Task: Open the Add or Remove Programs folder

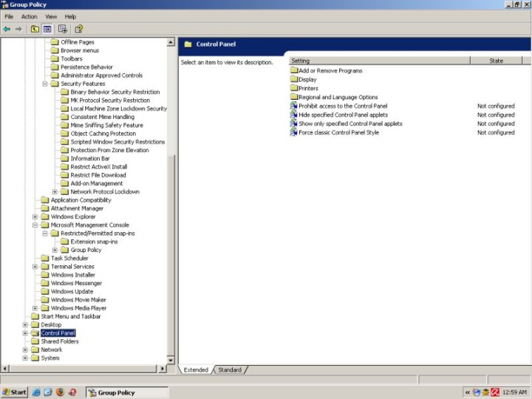Action: tap(330, 71)
